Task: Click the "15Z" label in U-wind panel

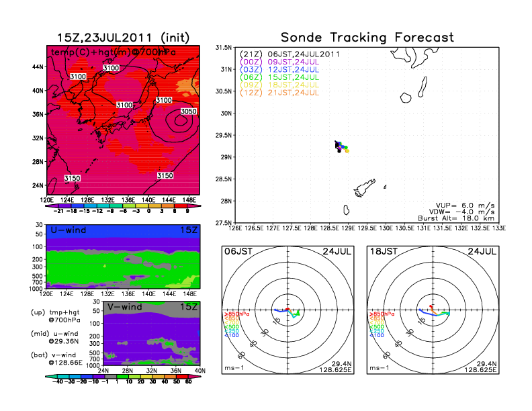Action: (x=189, y=230)
